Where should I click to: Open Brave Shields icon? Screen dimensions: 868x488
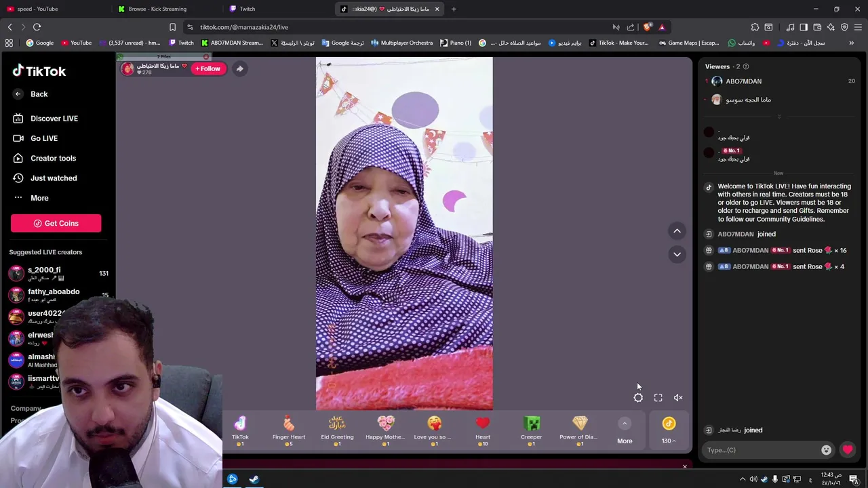(647, 27)
